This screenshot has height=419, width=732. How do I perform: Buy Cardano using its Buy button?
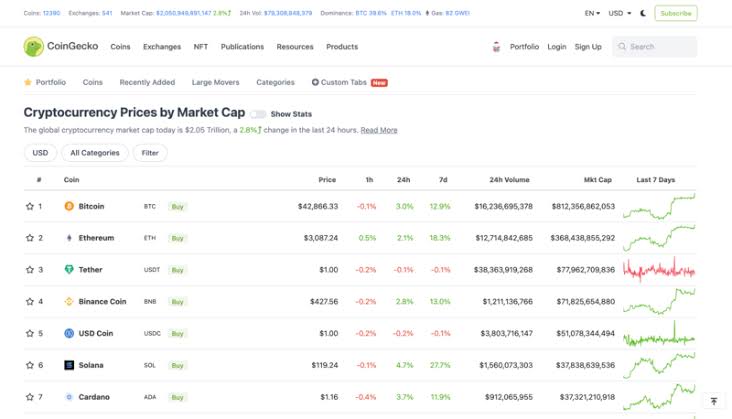[177, 397]
